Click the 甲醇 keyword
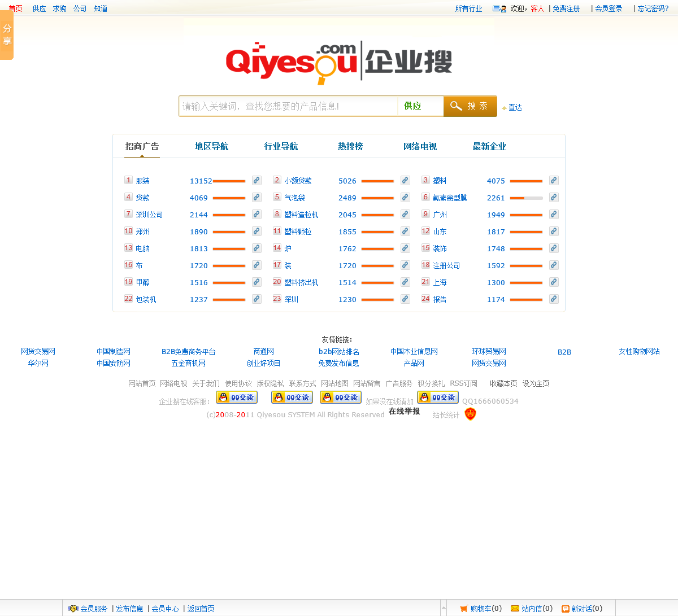678x616 pixels. (143, 282)
